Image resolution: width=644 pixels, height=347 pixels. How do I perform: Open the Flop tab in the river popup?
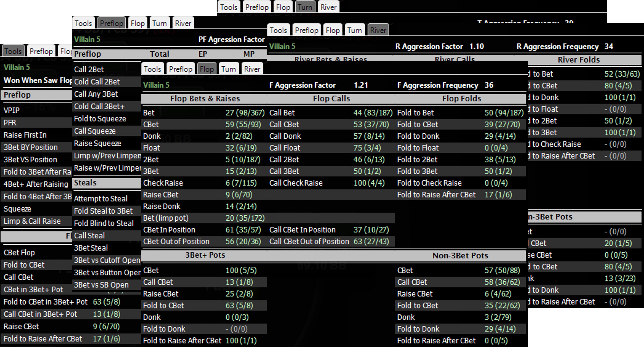332,30
